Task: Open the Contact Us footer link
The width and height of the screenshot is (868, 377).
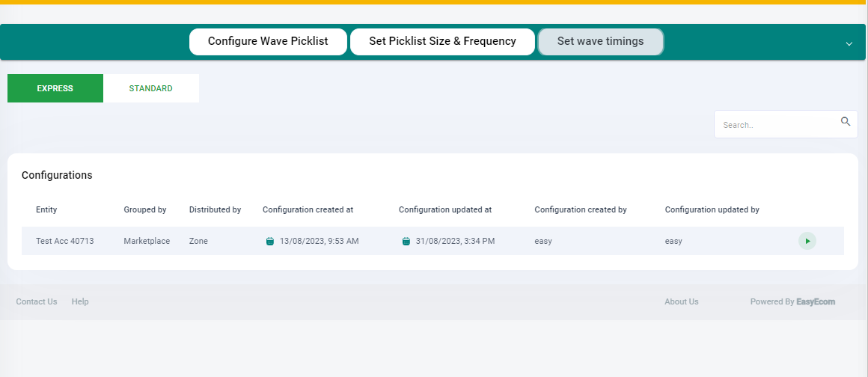Action: click(x=37, y=301)
